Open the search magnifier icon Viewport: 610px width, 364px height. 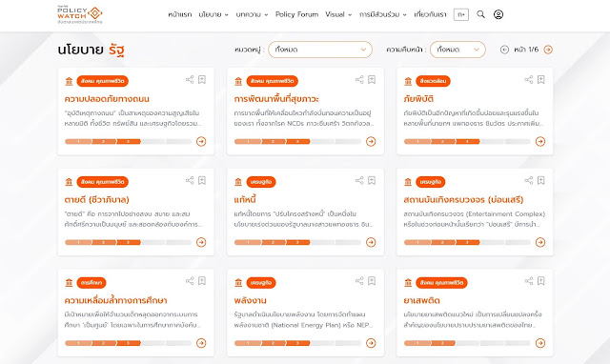[480, 14]
